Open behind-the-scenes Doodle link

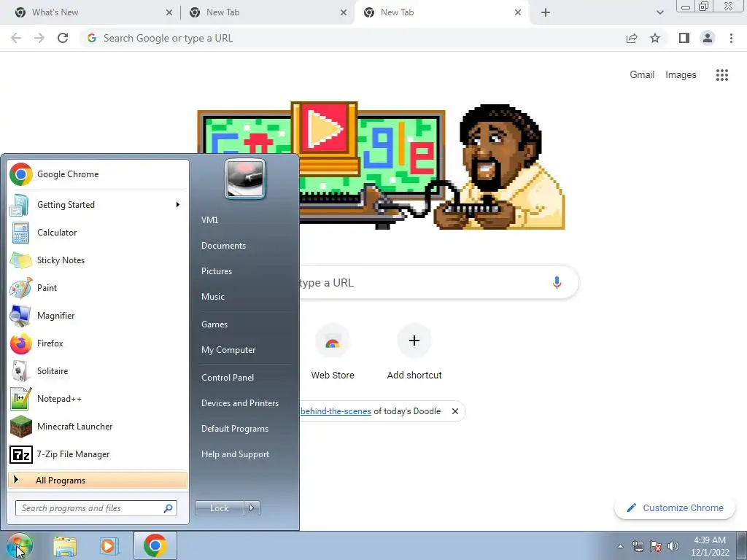[336, 411]
